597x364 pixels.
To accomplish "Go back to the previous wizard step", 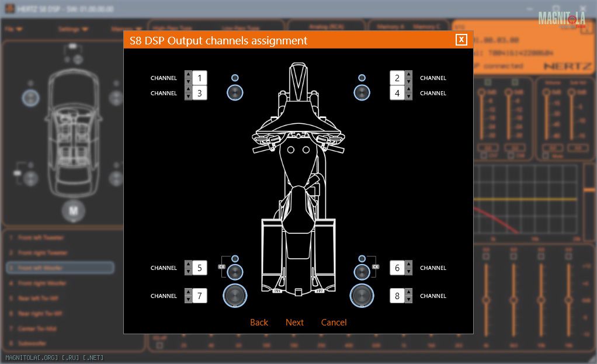I will (259, 322).
